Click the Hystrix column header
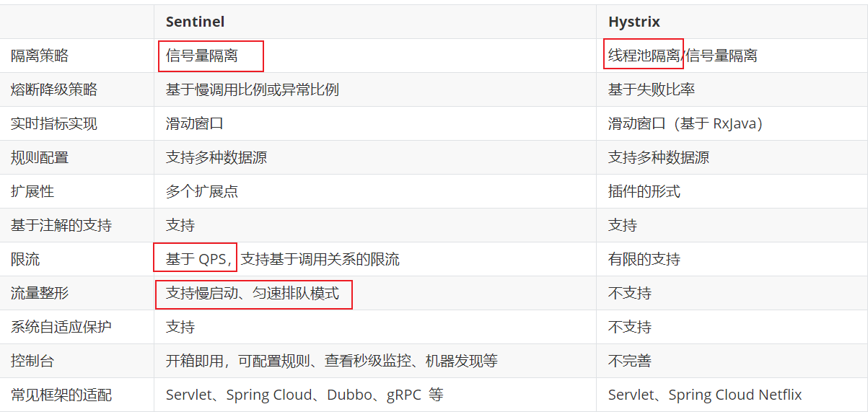Viewport: 868px width, 412px height. point(634,22)
